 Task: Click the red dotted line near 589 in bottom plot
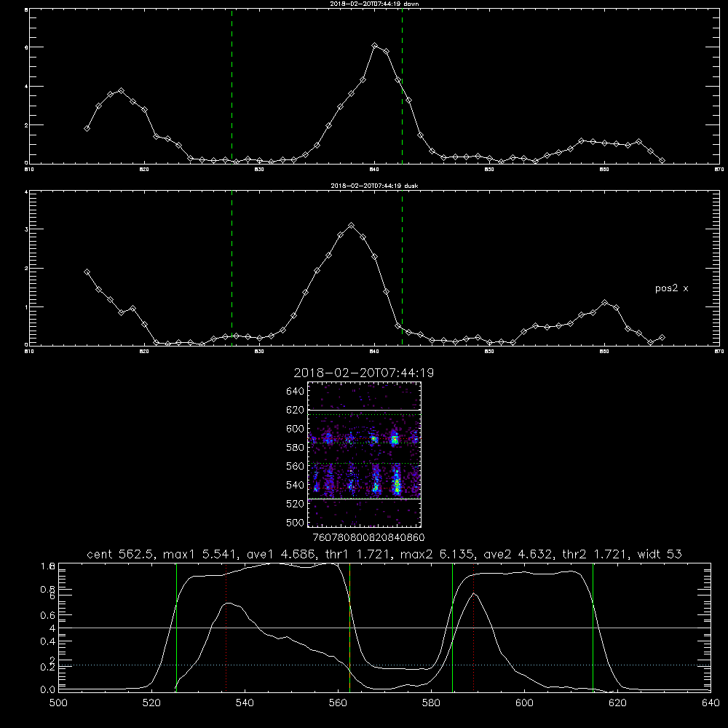[x=474, y=627]
